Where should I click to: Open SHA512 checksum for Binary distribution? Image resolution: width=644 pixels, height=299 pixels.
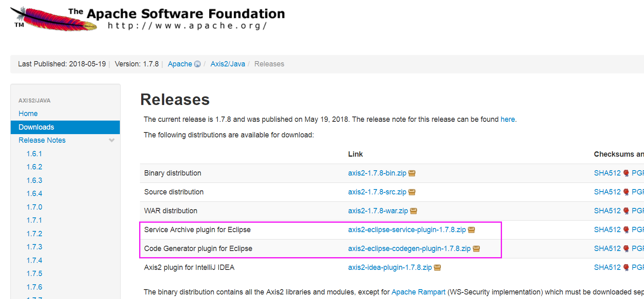607,173
